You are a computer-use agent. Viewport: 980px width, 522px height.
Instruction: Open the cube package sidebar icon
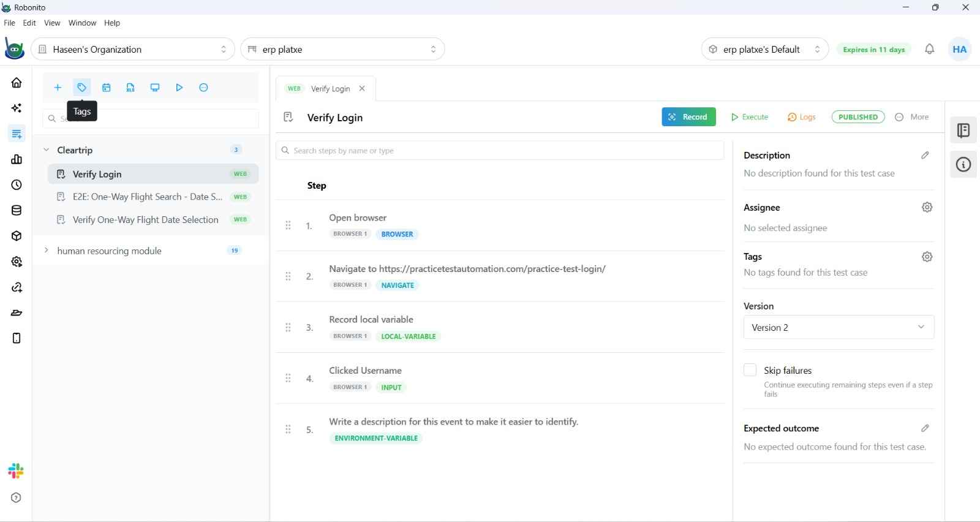click(x=17, y=236)
